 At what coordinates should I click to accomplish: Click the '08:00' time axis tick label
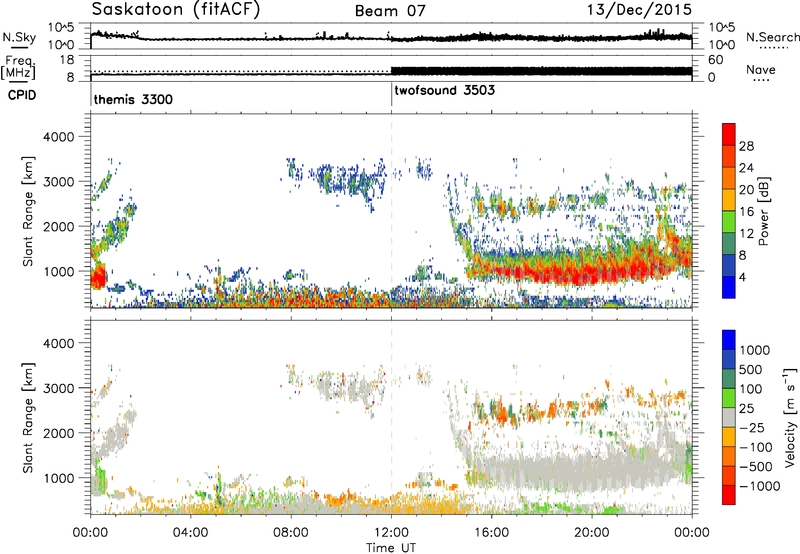pos(291,533)
